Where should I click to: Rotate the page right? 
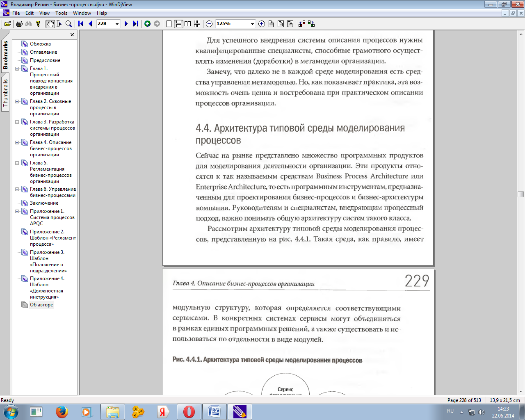click(x=311, y=24)
